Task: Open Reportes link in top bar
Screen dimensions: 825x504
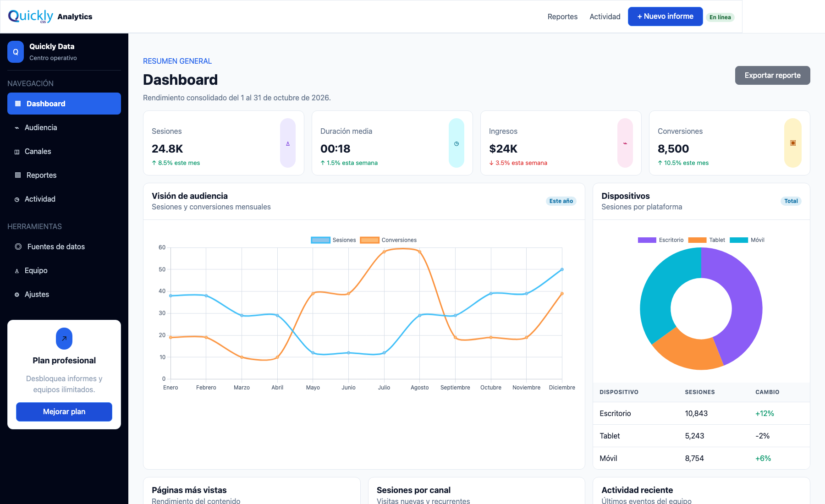Action: click(562, 16)
